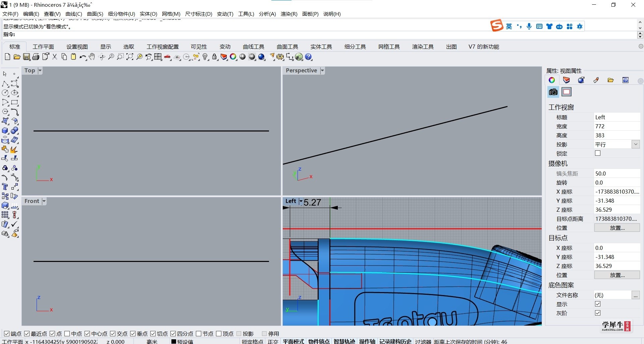Click the padlock lock objects icon

(x=215, y=57)
